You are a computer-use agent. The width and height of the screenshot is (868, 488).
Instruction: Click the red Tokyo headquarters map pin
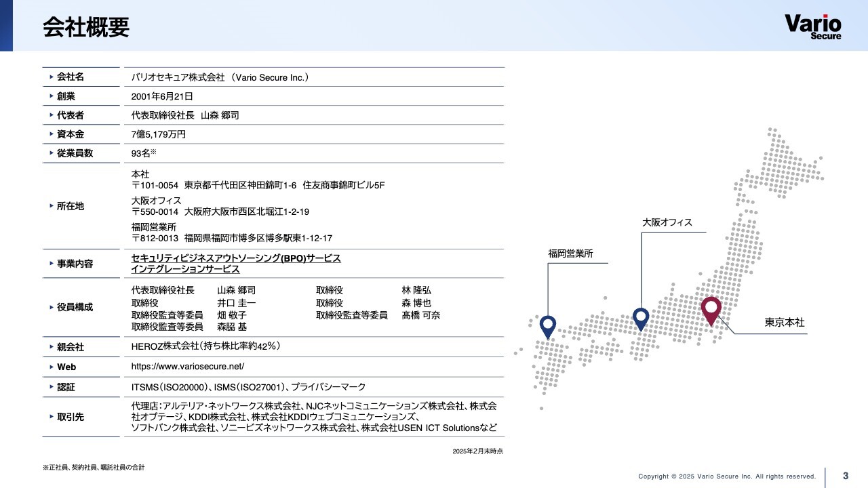[x=711, y=310]
